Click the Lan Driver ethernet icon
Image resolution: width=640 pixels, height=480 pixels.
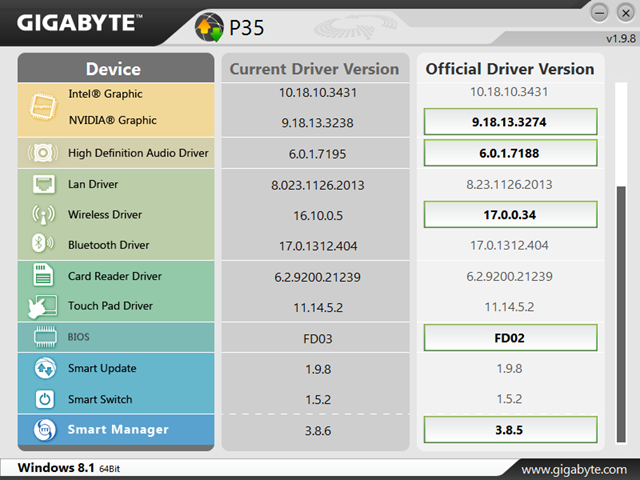[44, 184]
